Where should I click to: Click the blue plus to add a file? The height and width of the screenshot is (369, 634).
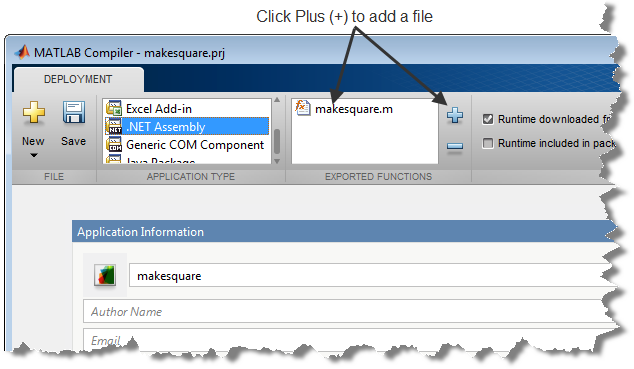click(455, 115)
